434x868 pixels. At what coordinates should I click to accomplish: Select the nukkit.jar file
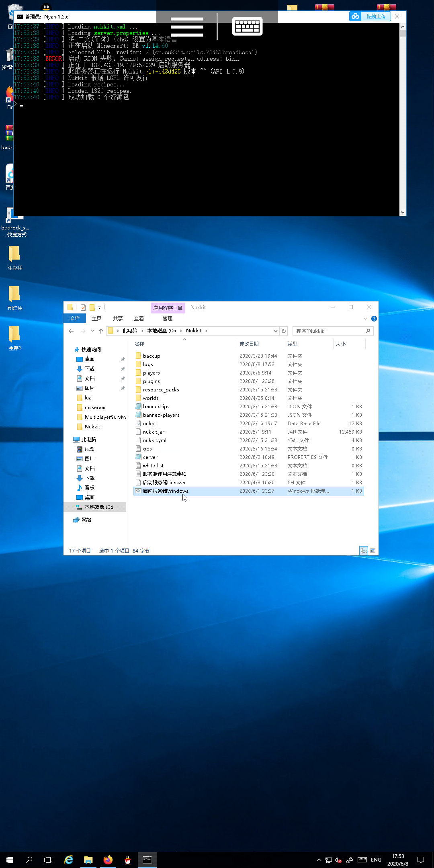[x=248, y=432]
